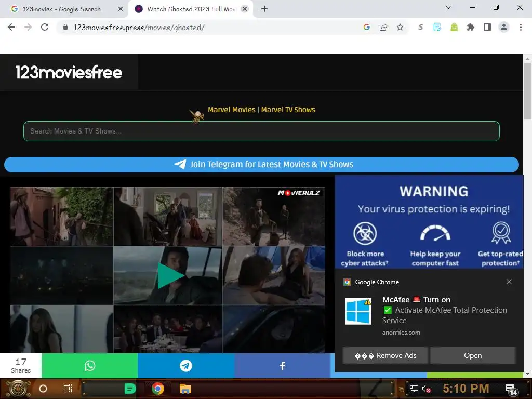Open Cortana search circle in taskbar

pyautogui.click(x=43, y=389)
